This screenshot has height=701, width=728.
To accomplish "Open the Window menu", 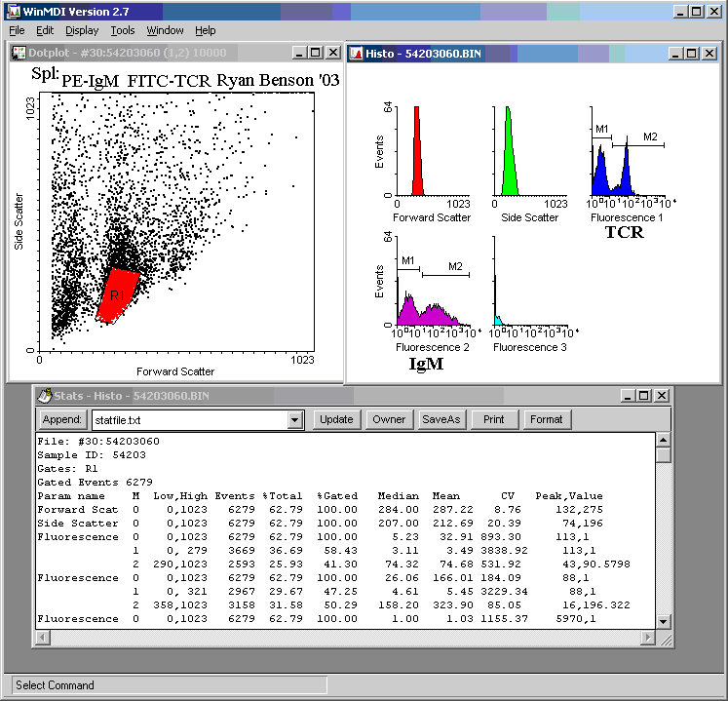I will (x=165, y=31).
